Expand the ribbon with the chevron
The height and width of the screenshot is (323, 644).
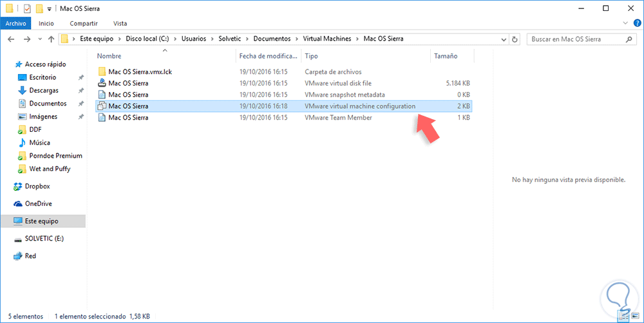tap(625, 23)
